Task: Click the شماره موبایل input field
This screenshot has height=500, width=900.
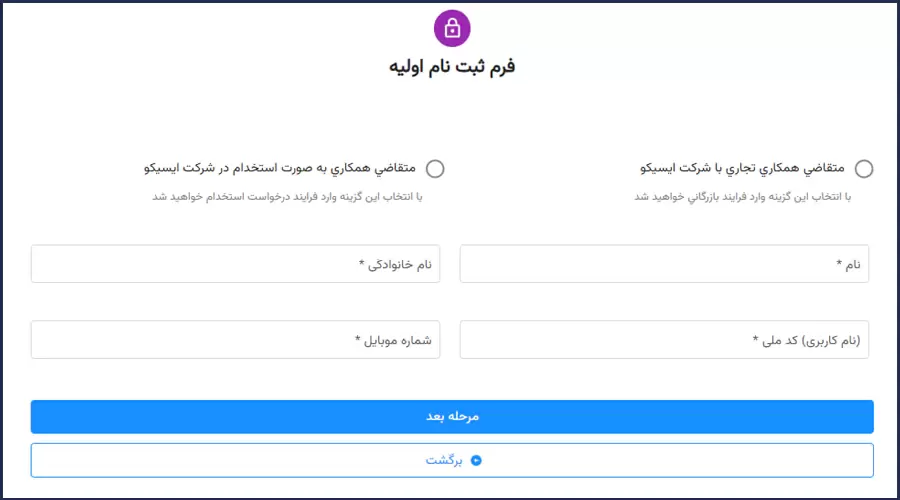Action: (x=235, y=340)
